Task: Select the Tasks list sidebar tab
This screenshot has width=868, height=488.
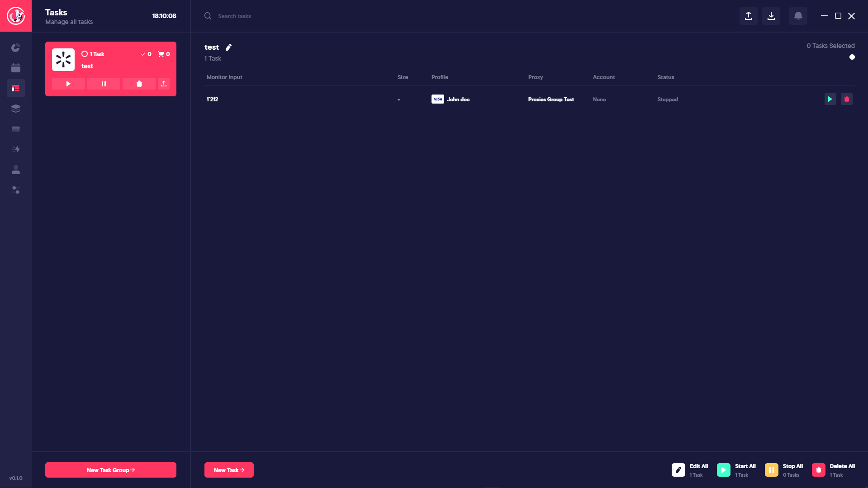Action: (16, 88)
